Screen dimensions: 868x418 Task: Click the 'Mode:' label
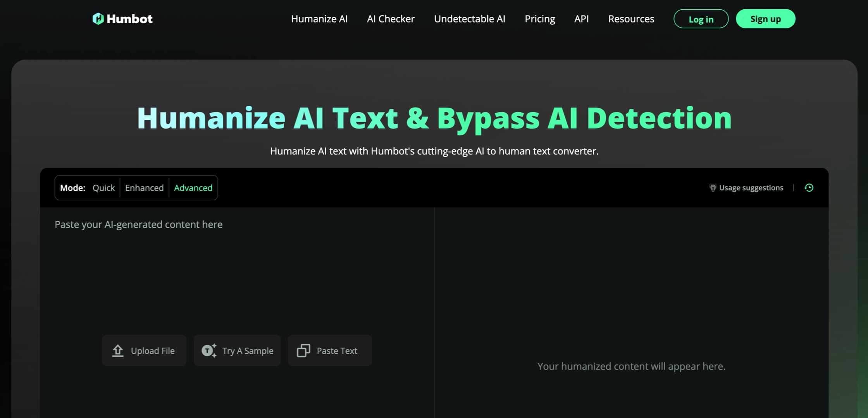pyautogui.click(x=72, y=188)
